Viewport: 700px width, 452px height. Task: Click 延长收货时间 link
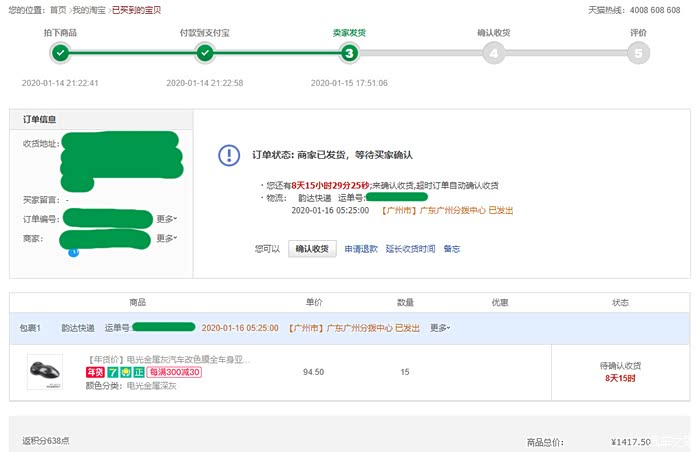point(411,249)
